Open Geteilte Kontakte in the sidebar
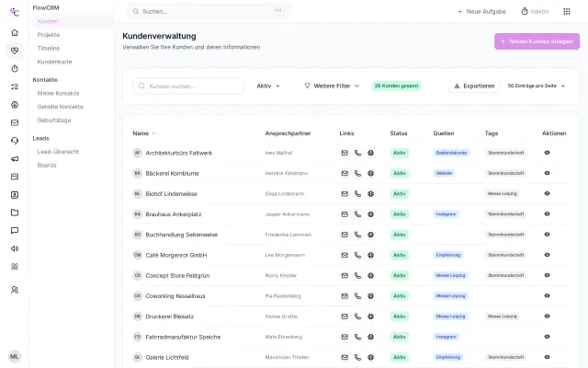588x368 pixels. click(x=60, y=107)
